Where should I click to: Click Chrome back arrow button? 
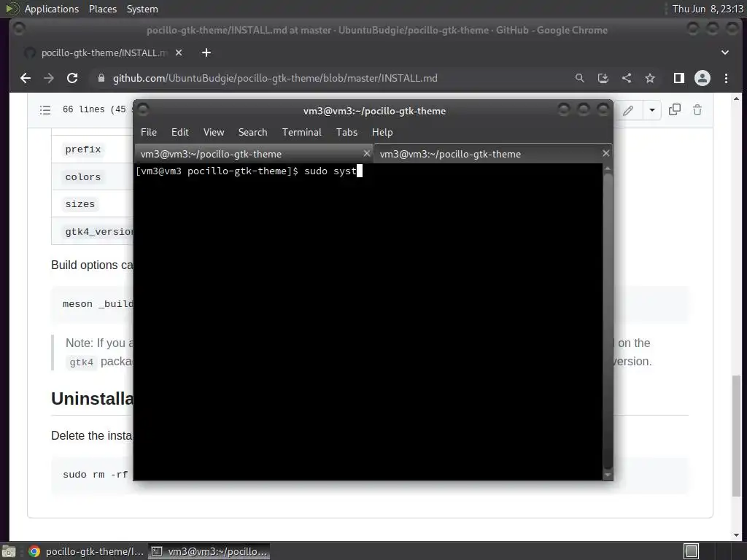pyautogui.click(x=26, y=78)
